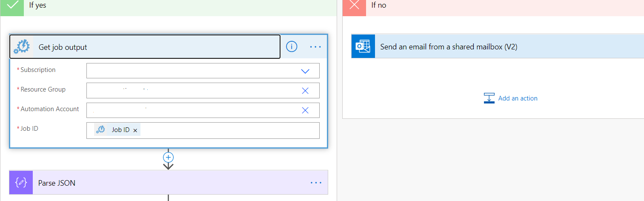644x201 pixels.
Task: Click the Azure Automation icon on Get job output
Action: coord(21,47)
